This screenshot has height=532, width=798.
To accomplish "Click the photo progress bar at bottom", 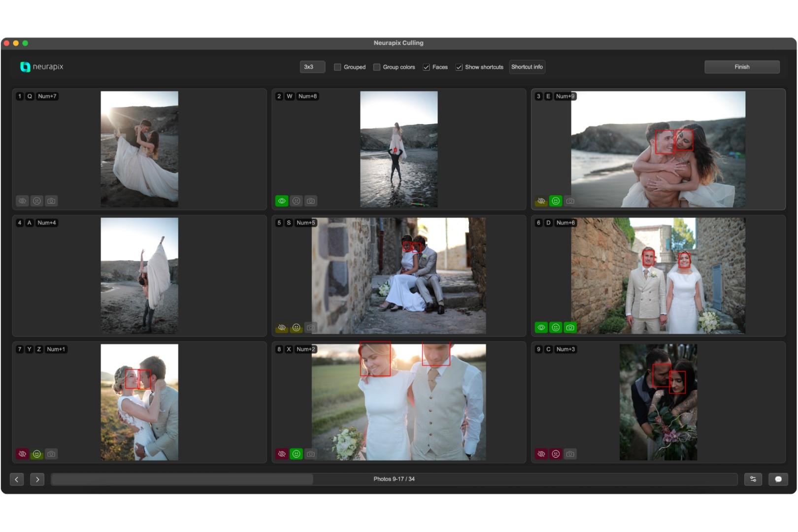I will [x=394, y=479].
